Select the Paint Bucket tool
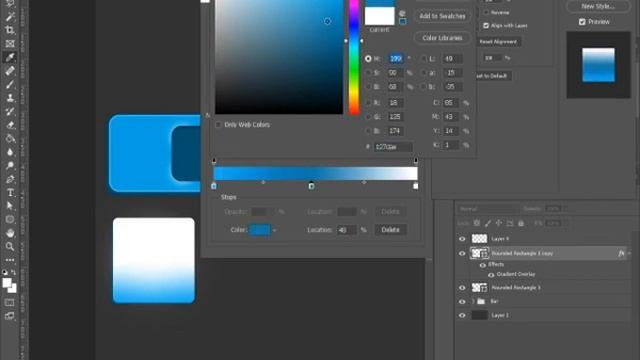Screen dimensions: 640x360 [10, 138]
